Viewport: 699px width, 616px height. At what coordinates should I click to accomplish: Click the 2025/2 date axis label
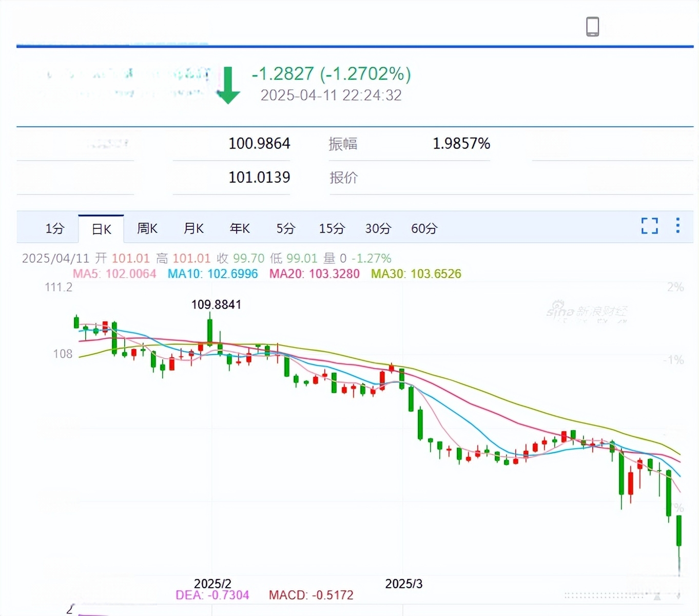[x=212, y=584]
